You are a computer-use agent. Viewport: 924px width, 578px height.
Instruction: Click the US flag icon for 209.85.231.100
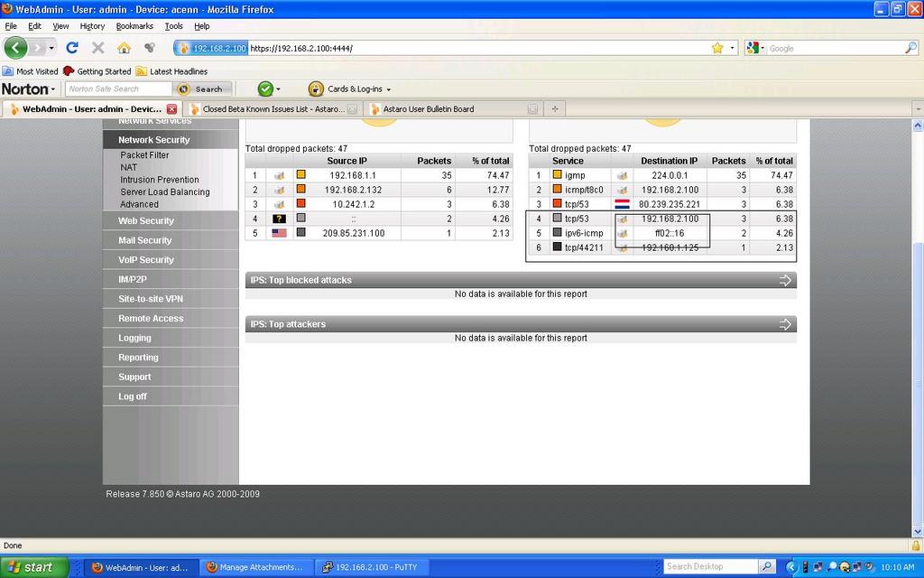click(x=279, y=233)
